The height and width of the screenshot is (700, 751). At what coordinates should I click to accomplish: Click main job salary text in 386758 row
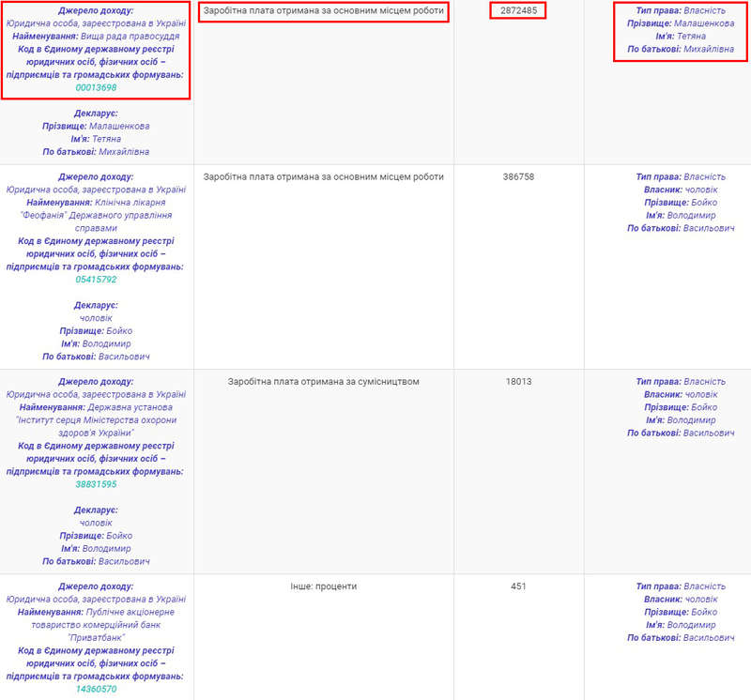[x=323, y=176]
